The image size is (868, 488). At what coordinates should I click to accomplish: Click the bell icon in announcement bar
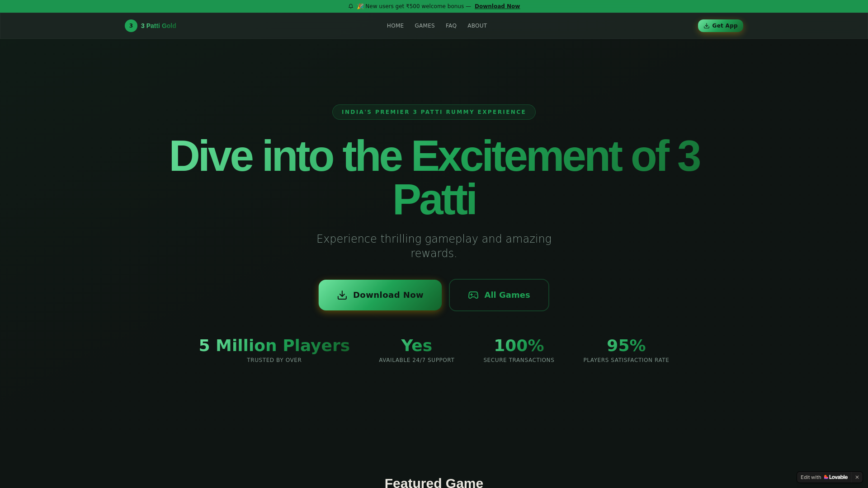click(351, 6)
